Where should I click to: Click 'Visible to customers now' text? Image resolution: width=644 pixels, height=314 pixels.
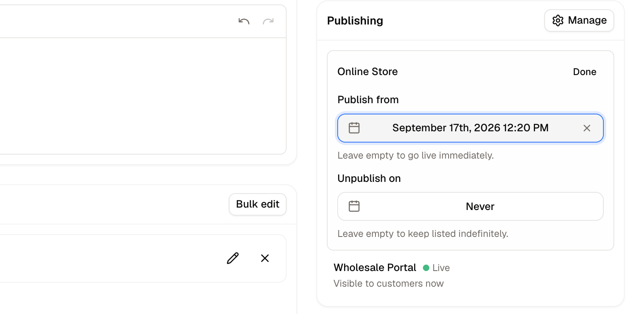click(388, 283)
